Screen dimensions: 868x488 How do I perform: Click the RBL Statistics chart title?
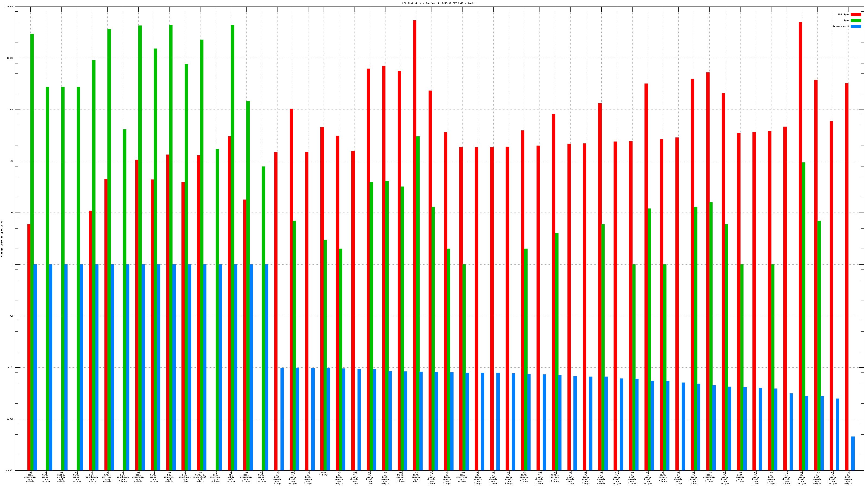(434, 3)
